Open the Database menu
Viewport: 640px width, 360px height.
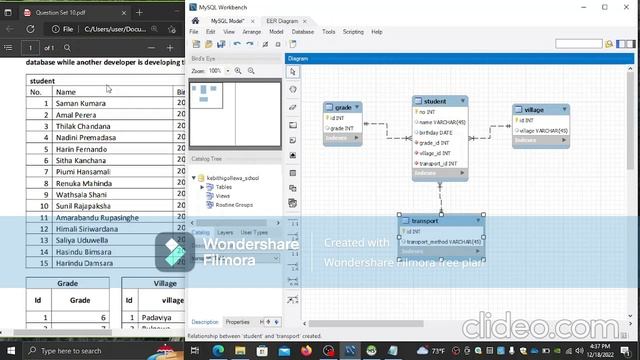303,32
